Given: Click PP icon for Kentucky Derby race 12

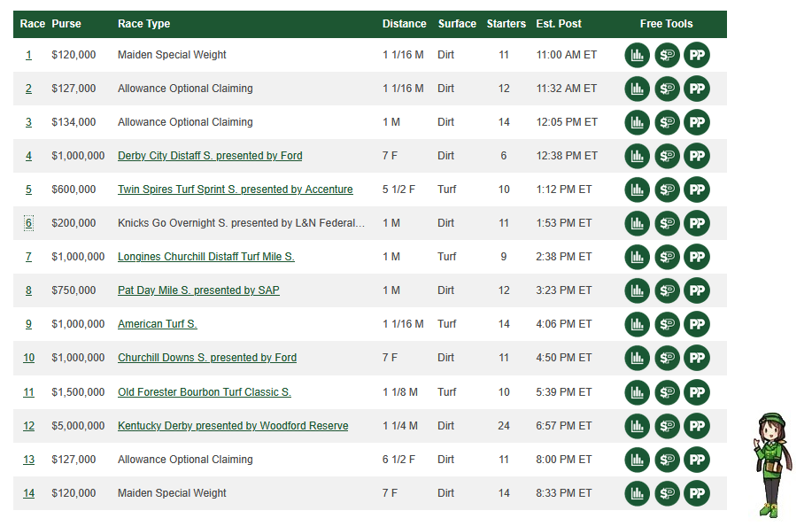Looking at the screenshot, I should 697,426.
